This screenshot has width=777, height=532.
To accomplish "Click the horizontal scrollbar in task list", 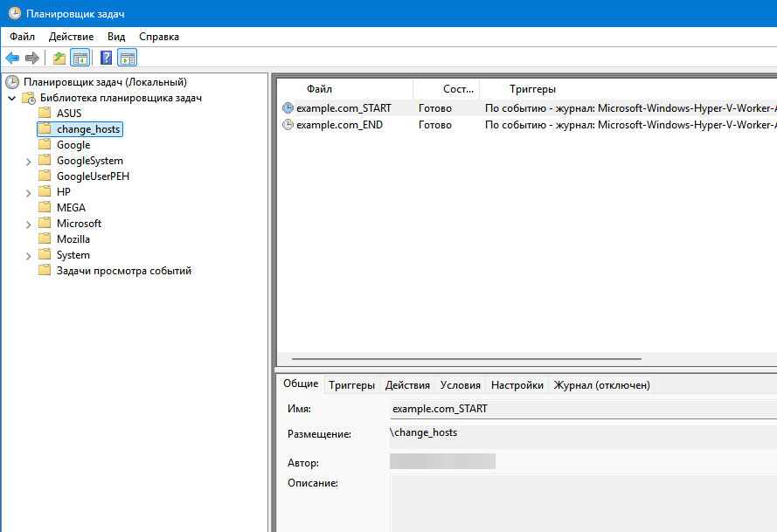I will point(466,358).
